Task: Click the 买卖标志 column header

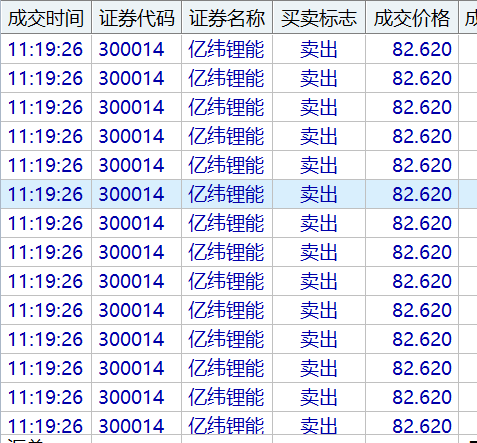Action: pyautogui.click(x=319, y=17)
